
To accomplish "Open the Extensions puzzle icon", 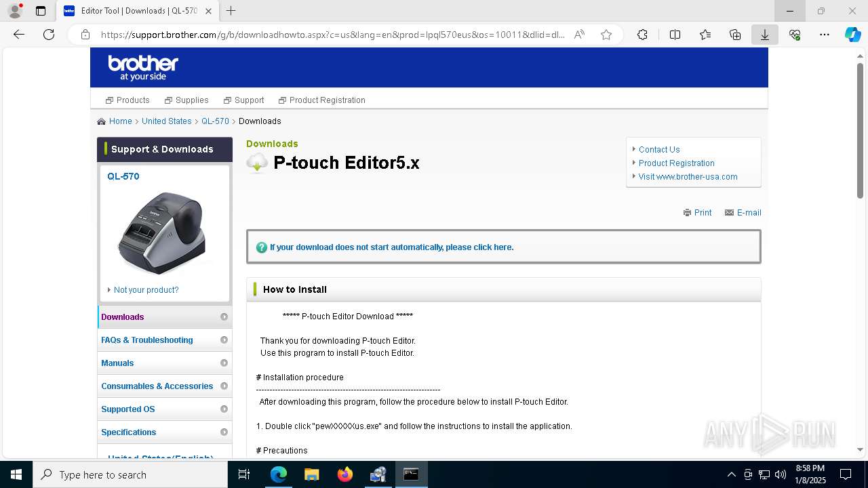I will [x=642, y=35].
